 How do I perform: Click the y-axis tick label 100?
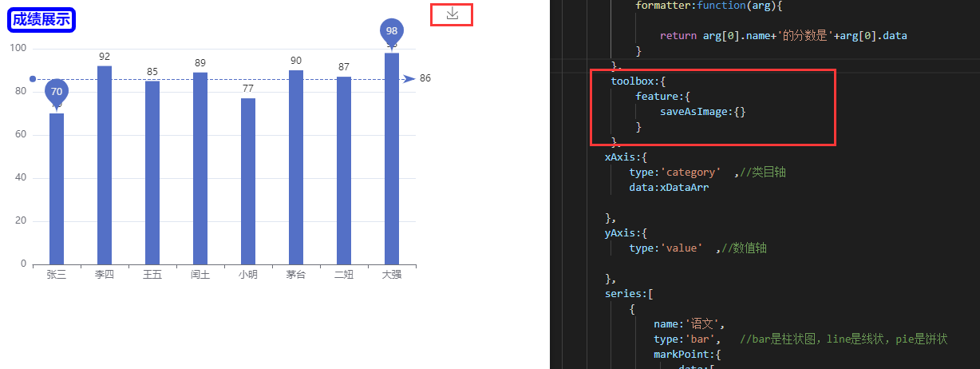[18, 49]
